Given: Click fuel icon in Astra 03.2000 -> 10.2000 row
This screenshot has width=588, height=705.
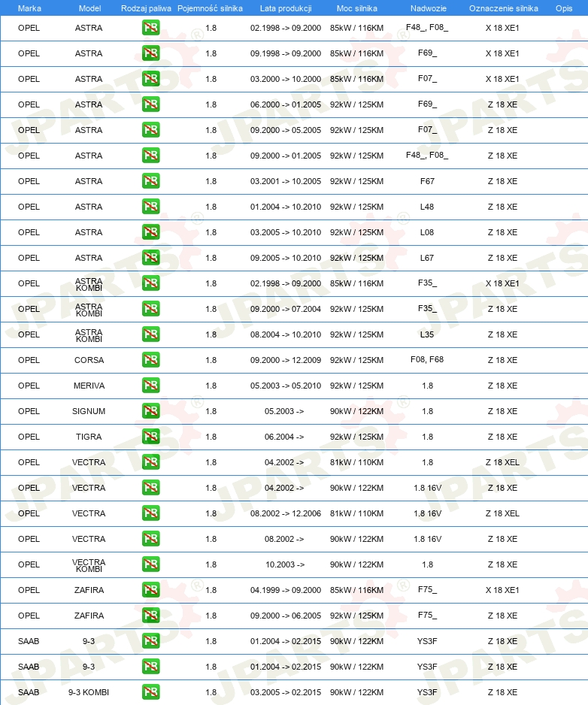Looking at the screenshot, I should [x=150, y=79].
